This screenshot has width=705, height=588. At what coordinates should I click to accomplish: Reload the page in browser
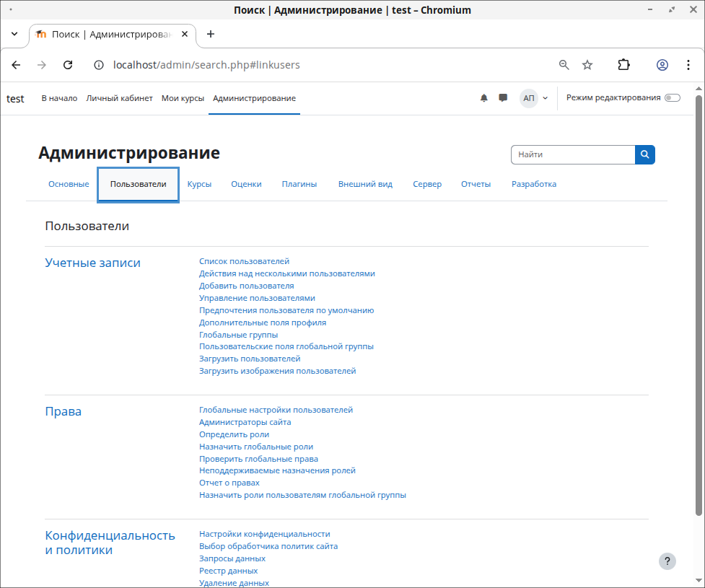click(68, 65)
